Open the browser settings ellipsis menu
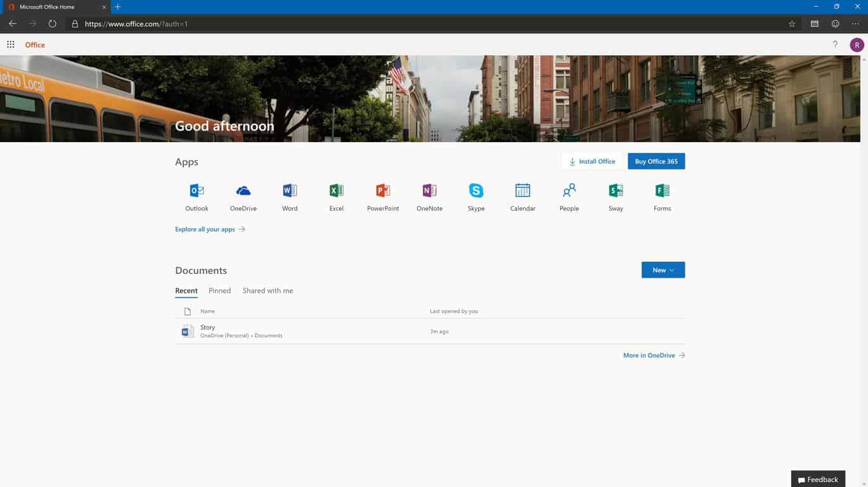 click(855, 24)
